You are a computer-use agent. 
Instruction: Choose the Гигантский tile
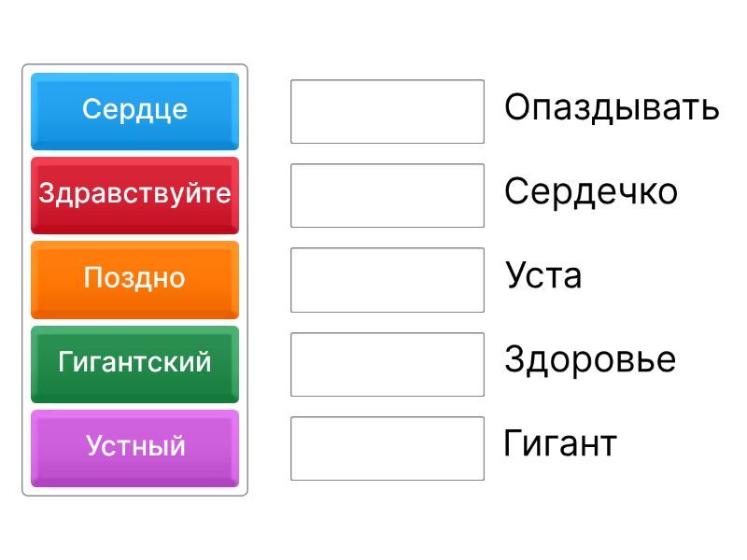coord(134,362)
